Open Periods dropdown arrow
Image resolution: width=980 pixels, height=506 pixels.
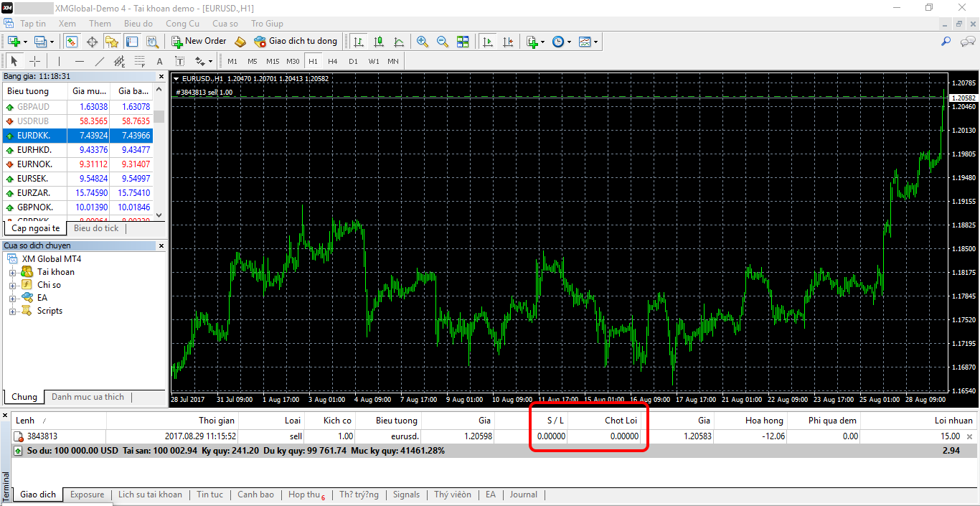570,42
